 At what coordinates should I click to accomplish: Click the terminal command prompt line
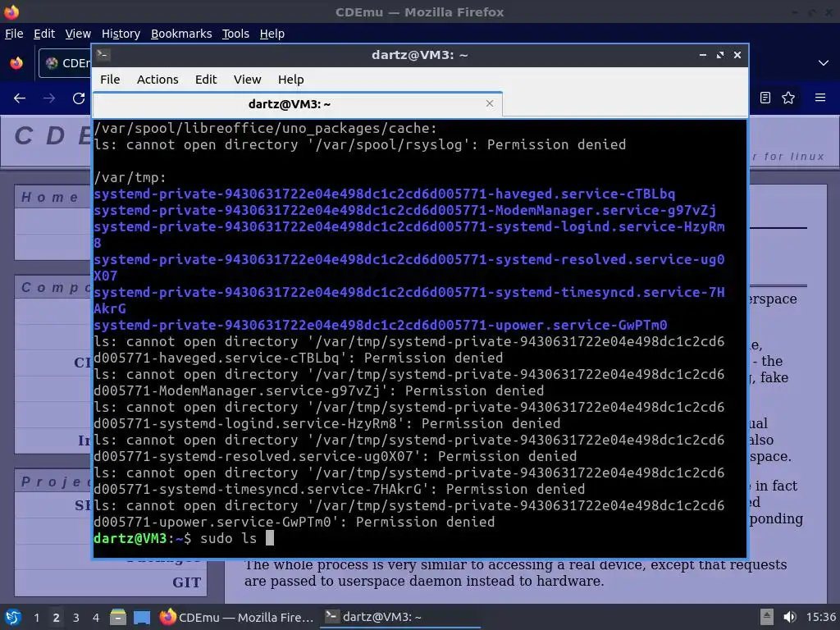[x=184, y=538]
